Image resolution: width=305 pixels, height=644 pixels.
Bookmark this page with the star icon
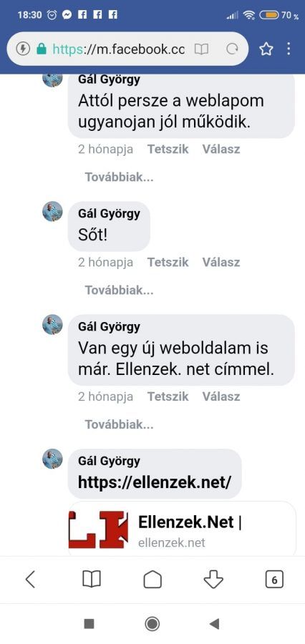pos(266,49)
